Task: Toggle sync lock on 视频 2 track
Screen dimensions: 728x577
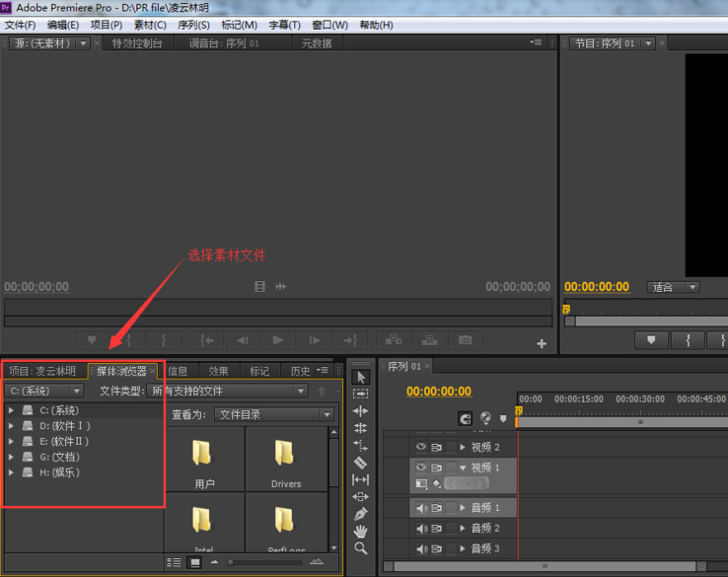Action: pyautogui.click(x=436, y=447)
